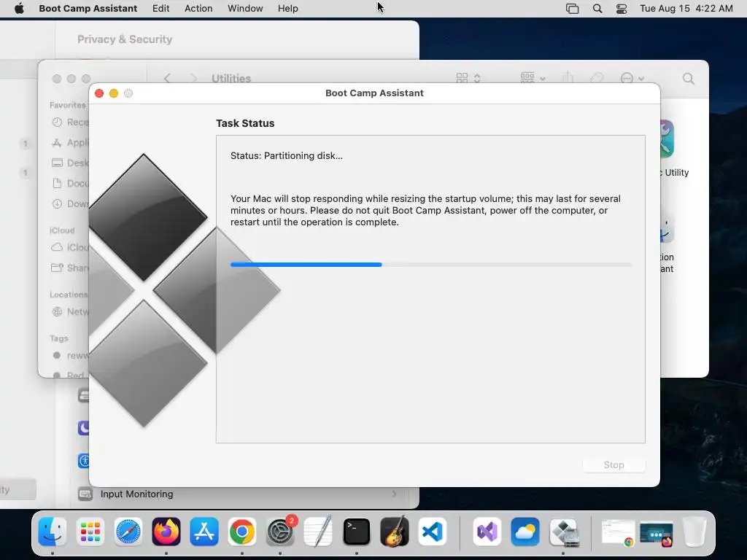
Task: Click the Stage Manager menu bar icon
Action: pos(572,9)
